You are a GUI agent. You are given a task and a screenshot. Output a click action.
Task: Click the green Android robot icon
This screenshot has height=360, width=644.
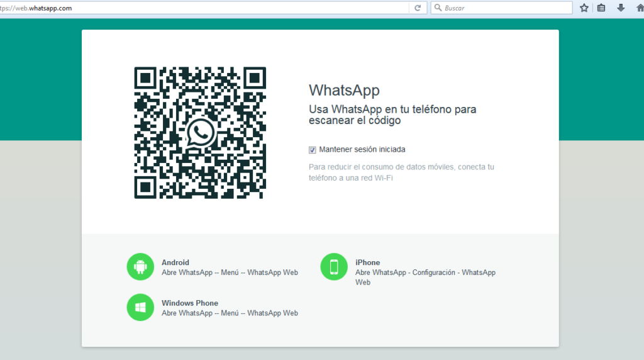140,267
